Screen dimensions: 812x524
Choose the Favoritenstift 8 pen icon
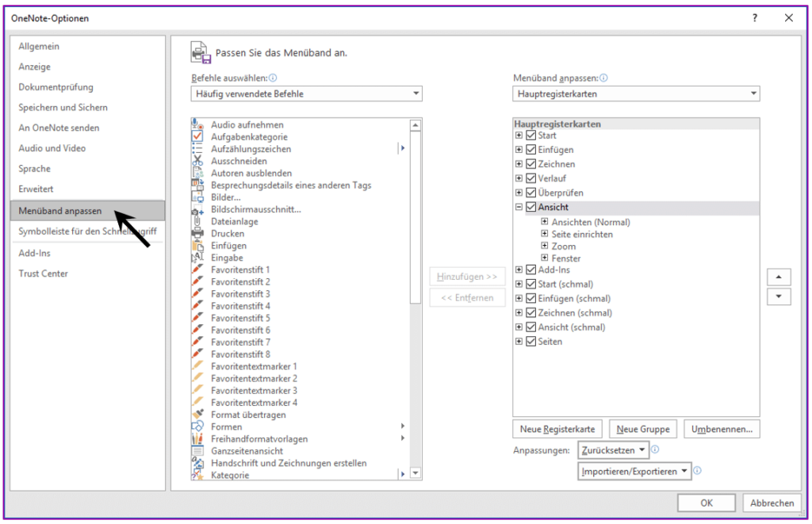click(197, 354)
